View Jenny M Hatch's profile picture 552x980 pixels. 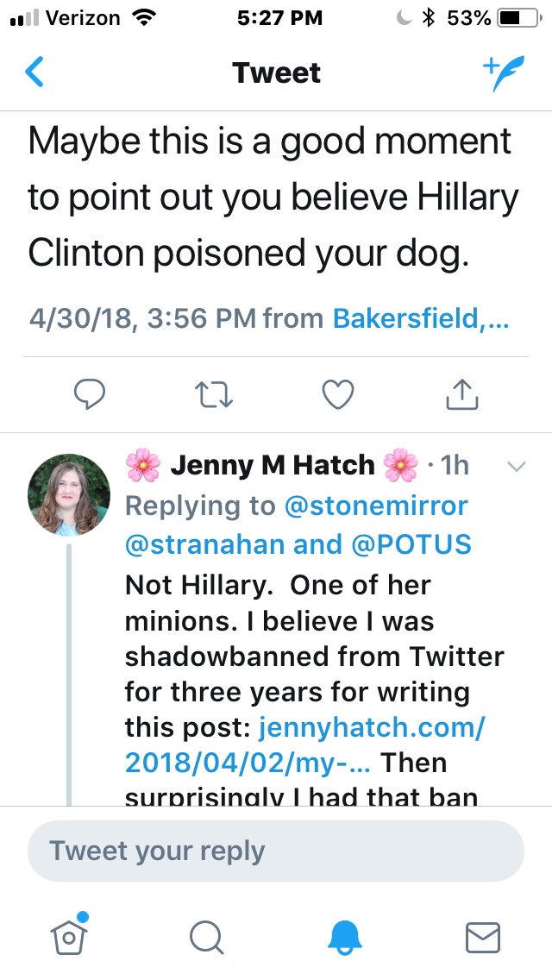coord(69,494)
